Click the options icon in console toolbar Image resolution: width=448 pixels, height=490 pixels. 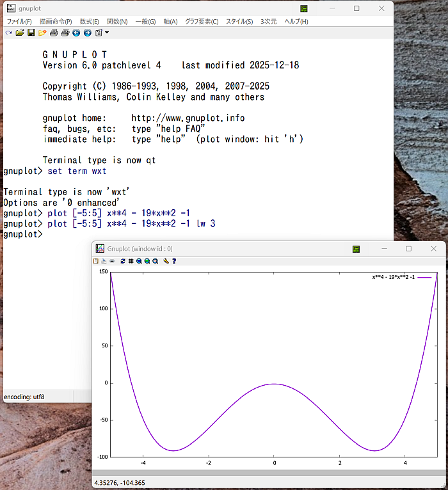click(99, 33)
